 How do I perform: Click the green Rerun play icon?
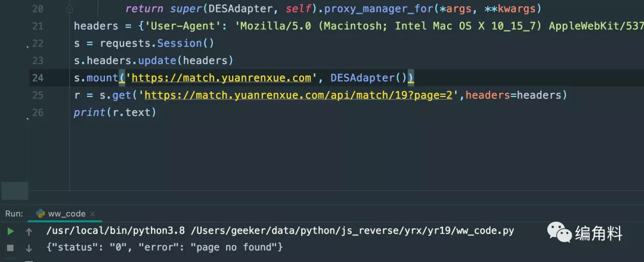click(x=10, y=231)
